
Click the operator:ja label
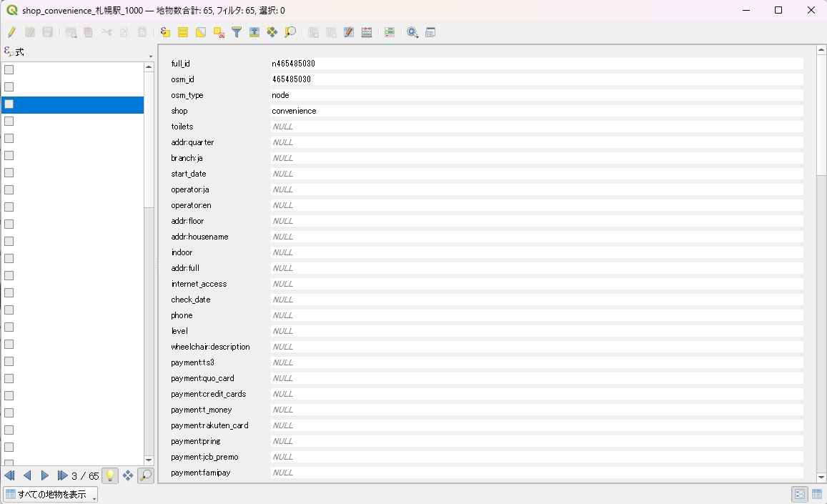[190, 190]
